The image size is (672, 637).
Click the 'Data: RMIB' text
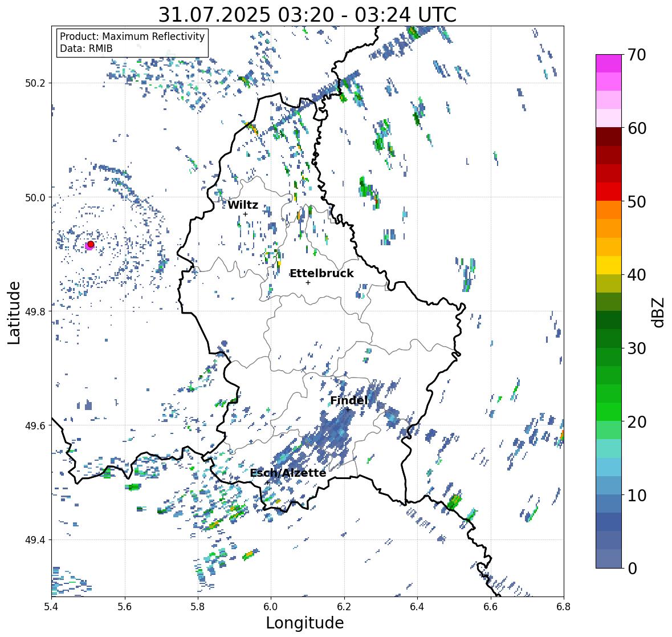pyautogui.click(x=86, y=48)
